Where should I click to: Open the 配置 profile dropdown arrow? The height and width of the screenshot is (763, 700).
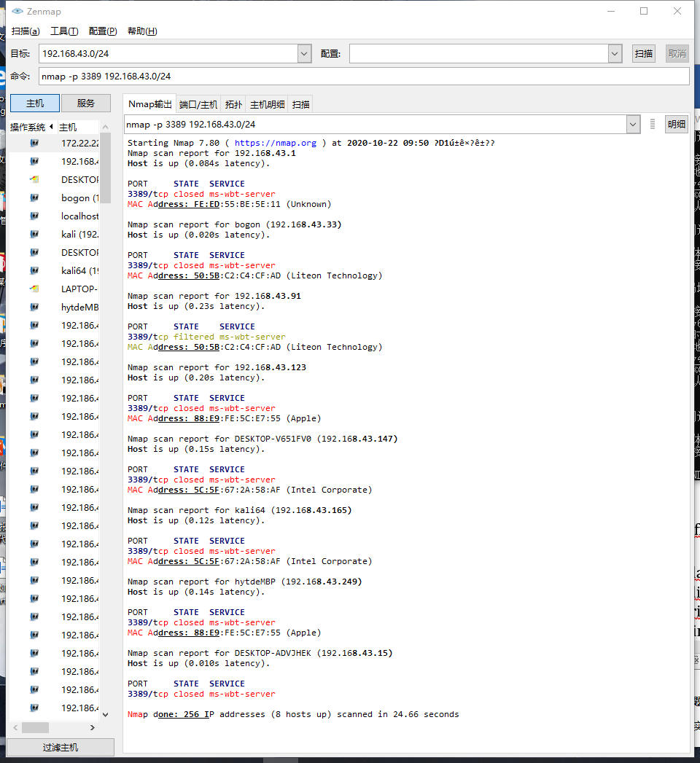pyautogui.click(x=615, y=53)
